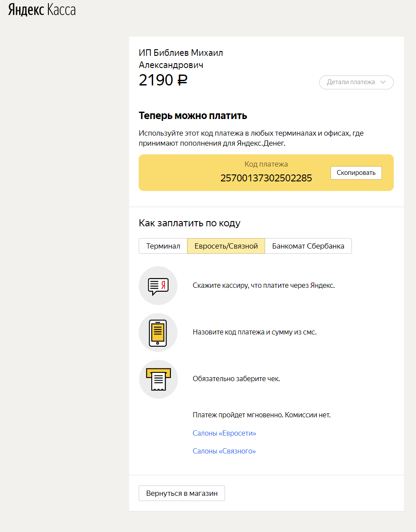
Task: Click the Вернуться в магазин button
Action: point(182,493)
